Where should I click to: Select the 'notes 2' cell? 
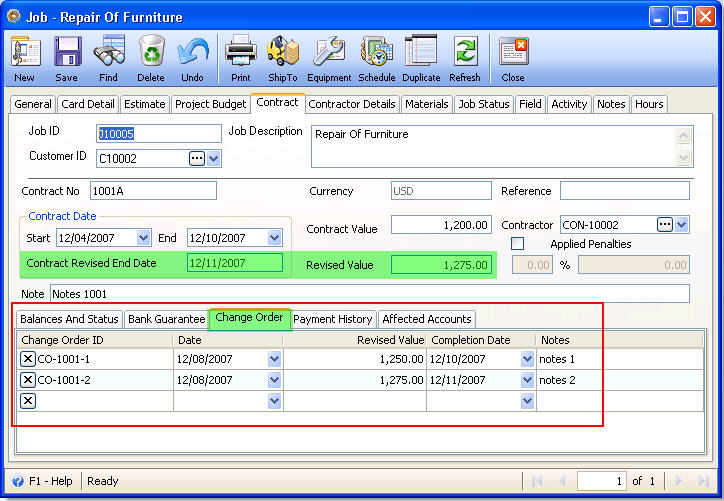[620, 380]
